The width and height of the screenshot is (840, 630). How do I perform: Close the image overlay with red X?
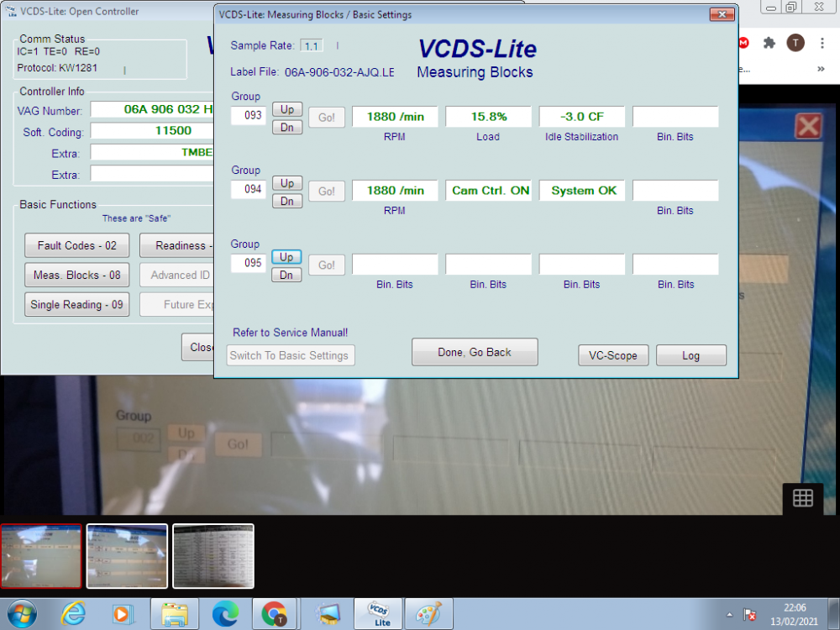point(808,127)
